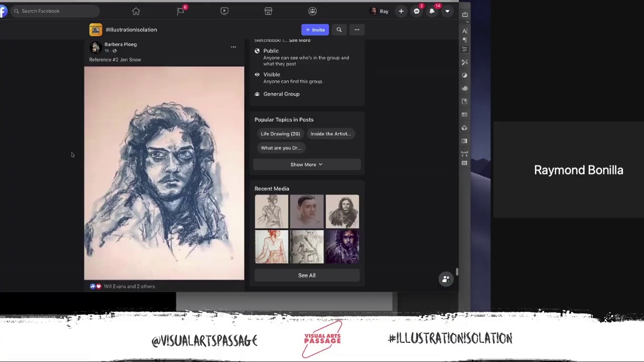This screenshot has width=644, height=362.
Task: Open the Account dropdown arrow
Action: (447, 11)
